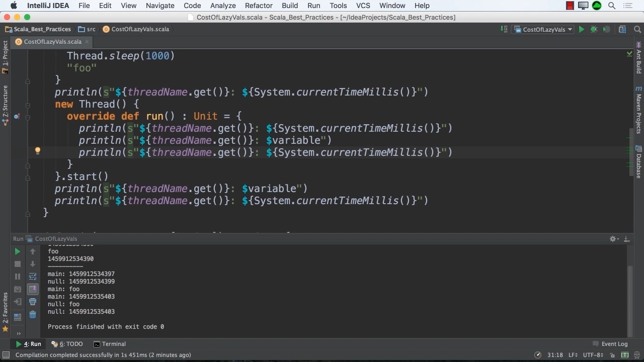Image resolution: width=644 pixels, height=362 pixels.
Task: Click the override marker in gutter
Action: pyautogui.click(x=17, y=117)
